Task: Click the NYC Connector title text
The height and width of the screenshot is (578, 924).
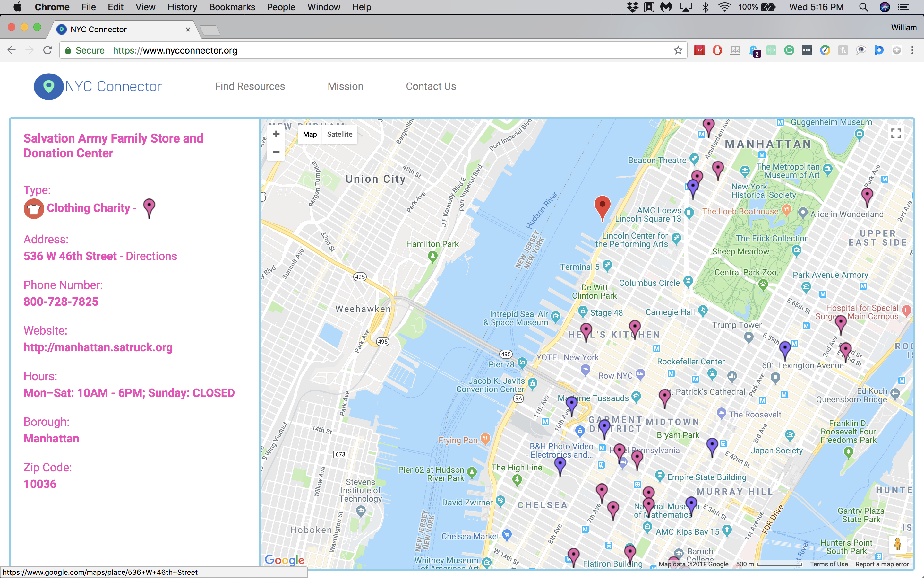Action: coord(113,86)
